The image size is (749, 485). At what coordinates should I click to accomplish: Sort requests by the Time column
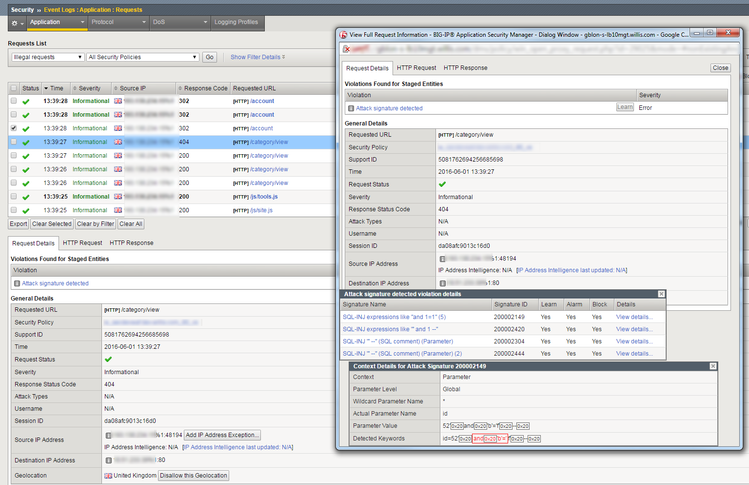click(56, 88)
